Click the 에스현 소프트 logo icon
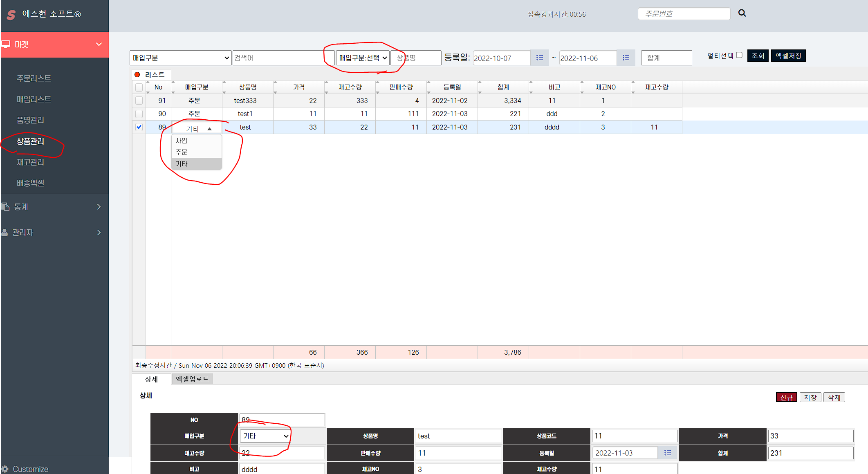Viewport: 868px width, 474px height. (11, 15)
